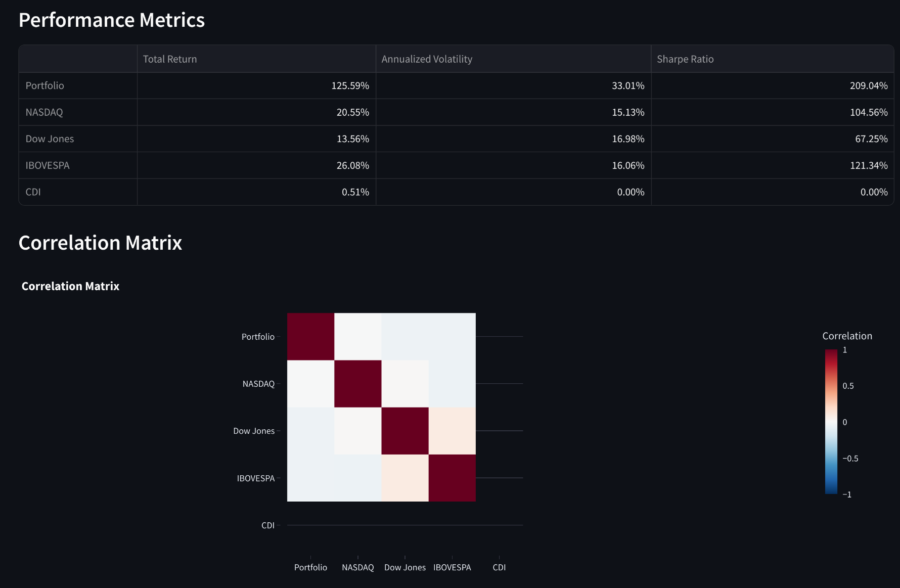This screenshot has height=588, width=900.
Task: Click the Dow Jones y-axis label of the heatmap
Action: (x=254, y=431)
